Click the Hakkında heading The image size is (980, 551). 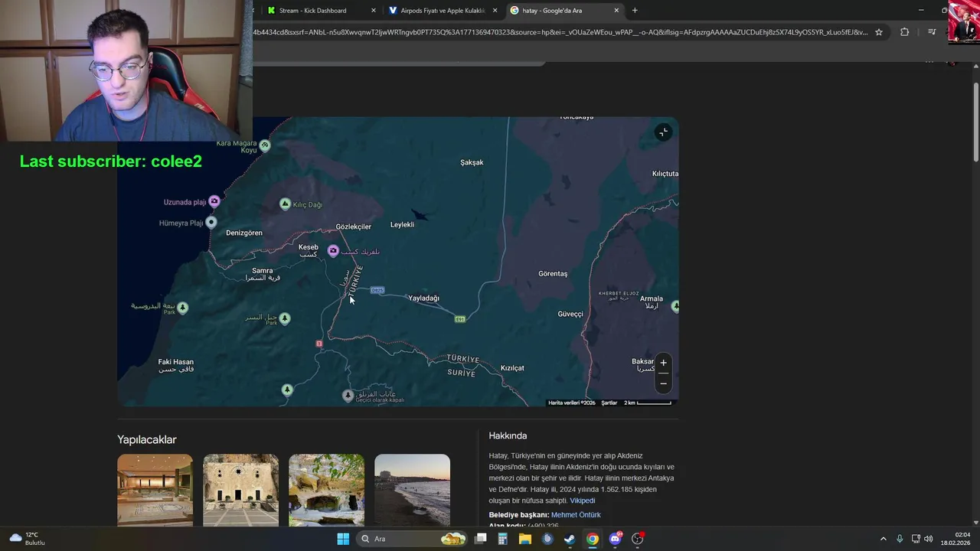(508, 435)
